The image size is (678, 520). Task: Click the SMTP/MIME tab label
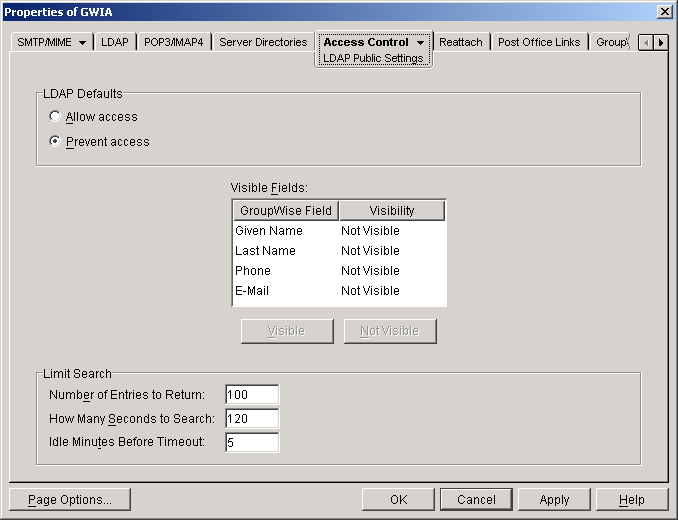[45, 42]
